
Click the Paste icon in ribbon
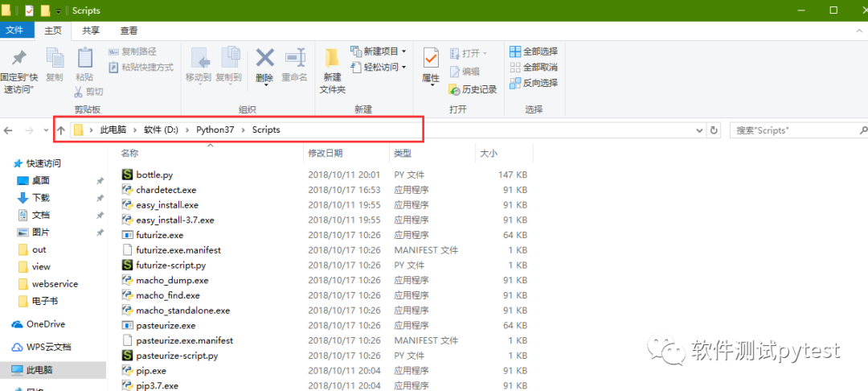(x=84, y=58)
